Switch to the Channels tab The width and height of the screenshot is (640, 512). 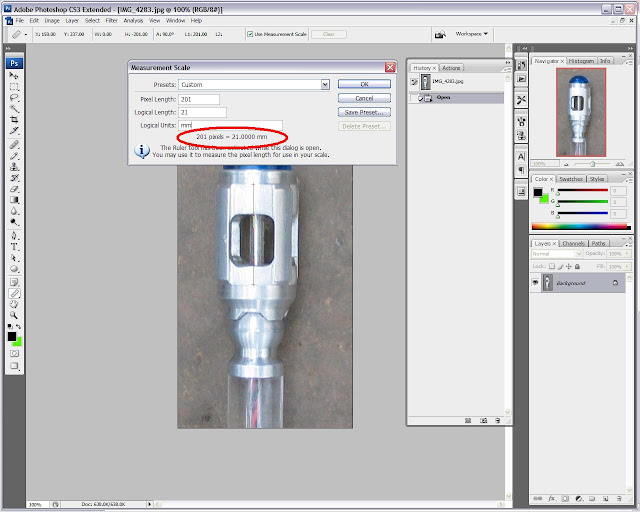point(573,243)
